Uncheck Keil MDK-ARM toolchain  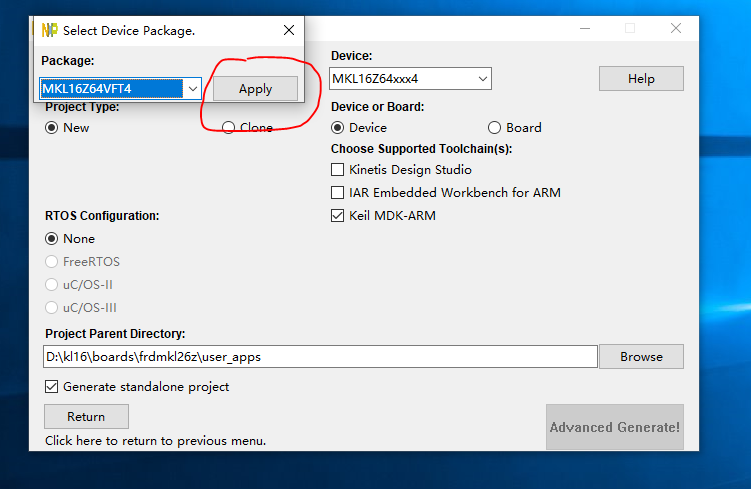pos(338,216)
